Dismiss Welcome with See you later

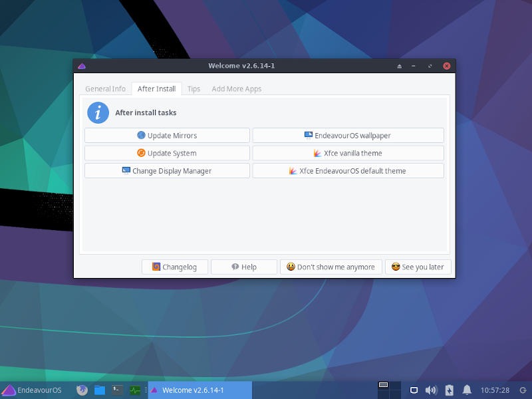[x=418, y=267]
